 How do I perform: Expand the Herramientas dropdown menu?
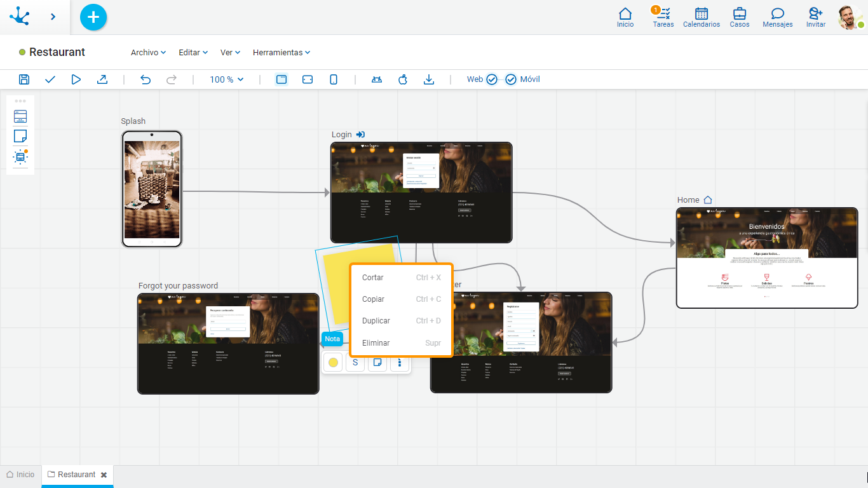(281, 53)
